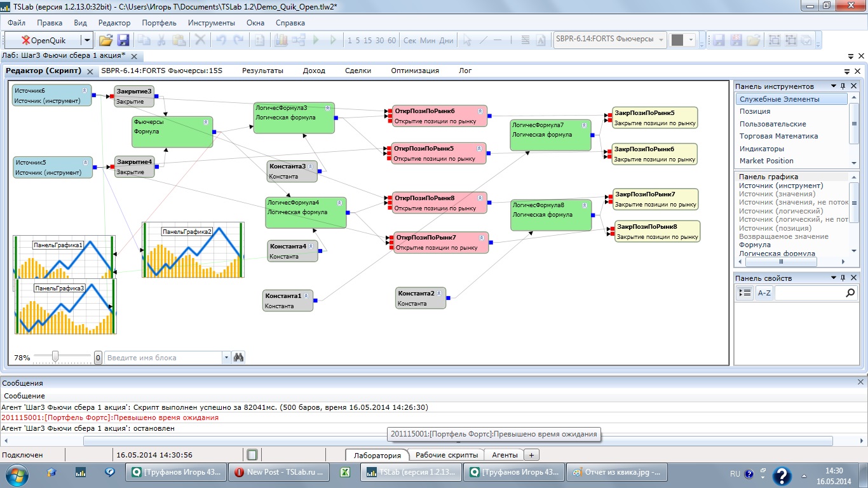868x488 pixels.
Task: Open the OpenQuik dropdown arrow
Action: (x=88, y=40)
